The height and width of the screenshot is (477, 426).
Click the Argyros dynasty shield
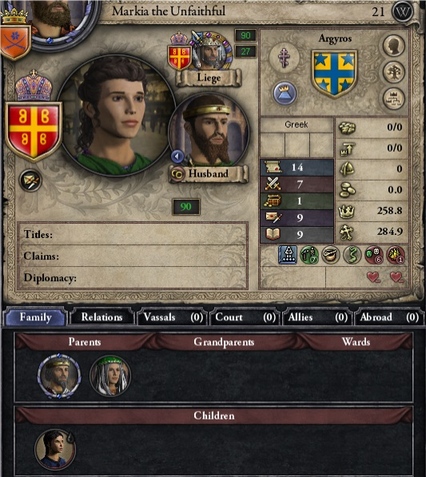[x=334, y=73]
